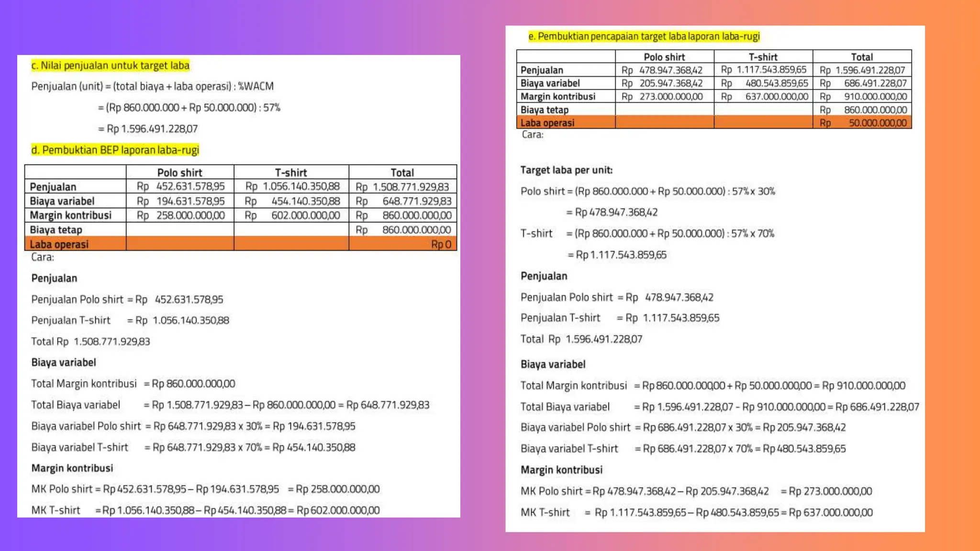The image size is (980, 551).
Task: Click the 50.000.000,00 laba operasi cell
Action: pyautogui.click(x=877, y=123)
